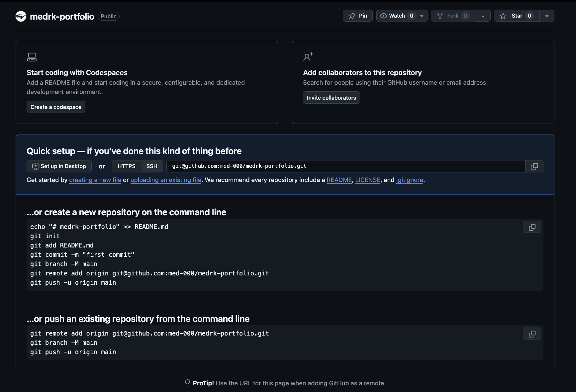Click the Public visibility badge
The height and width of the screenshot is (392, 576).
coord(109,16)
